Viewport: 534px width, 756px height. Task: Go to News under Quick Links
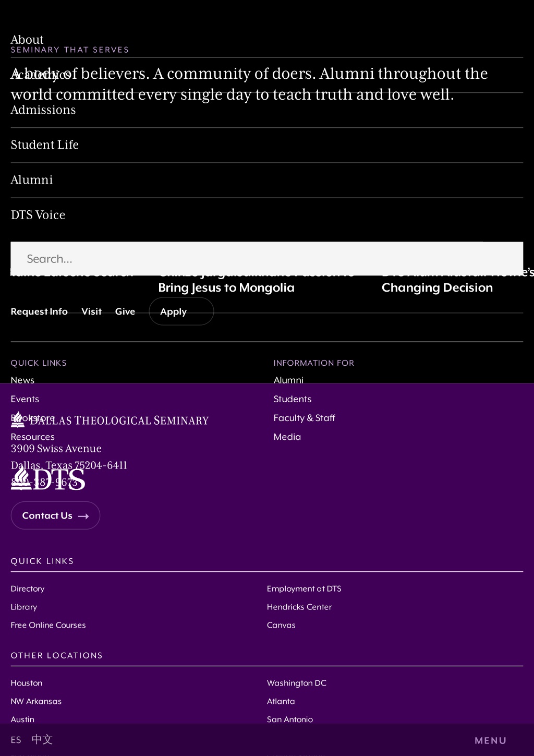pos(22,380)
